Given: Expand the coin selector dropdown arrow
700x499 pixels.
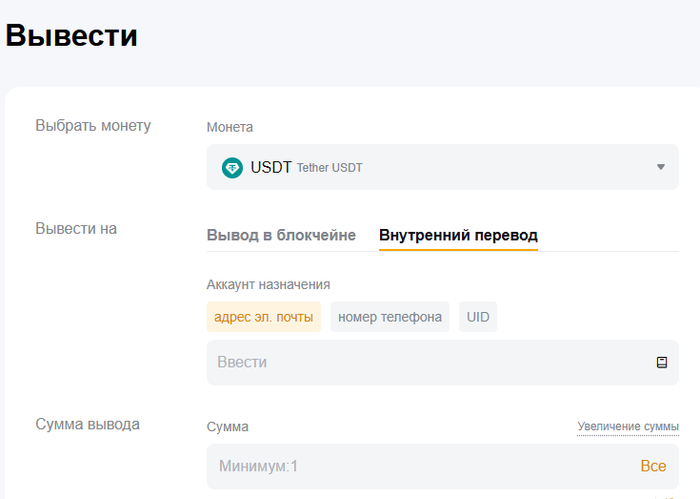Looking at the screenshot, I should pos(660,168).
